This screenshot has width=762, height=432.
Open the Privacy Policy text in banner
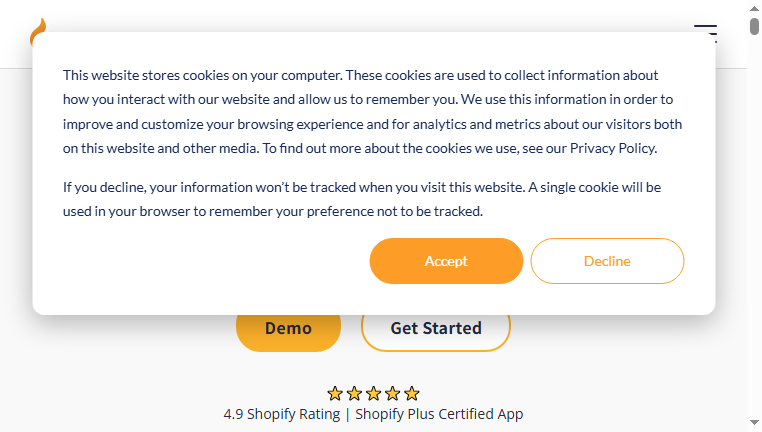coord(612,148)
